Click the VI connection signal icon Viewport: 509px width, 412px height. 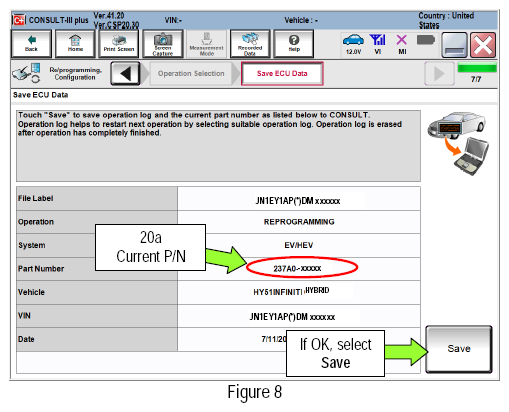(x=378, y=44)
